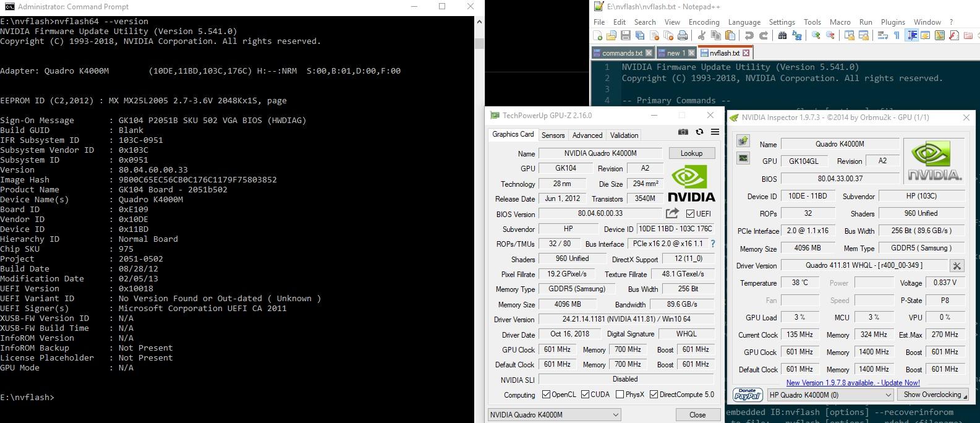Click Image Hash value in Command Prompt
The image size is (980, 423).
click(198, 180)
